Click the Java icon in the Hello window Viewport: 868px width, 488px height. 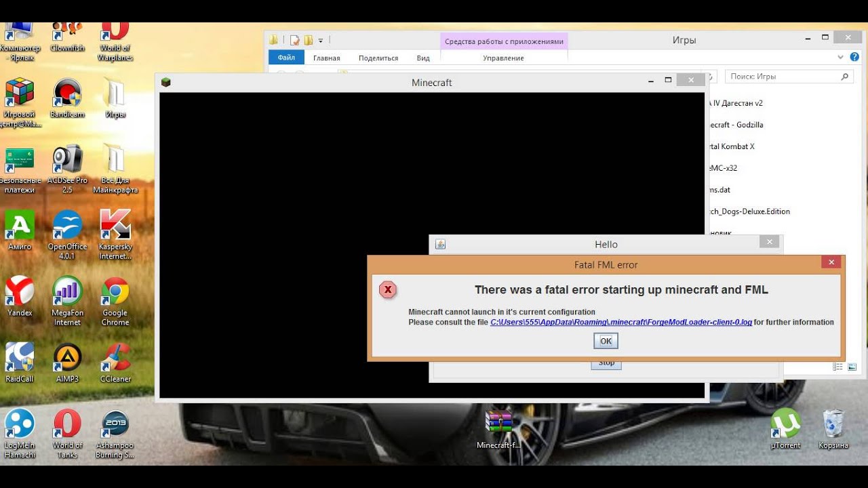coord(440,244)
